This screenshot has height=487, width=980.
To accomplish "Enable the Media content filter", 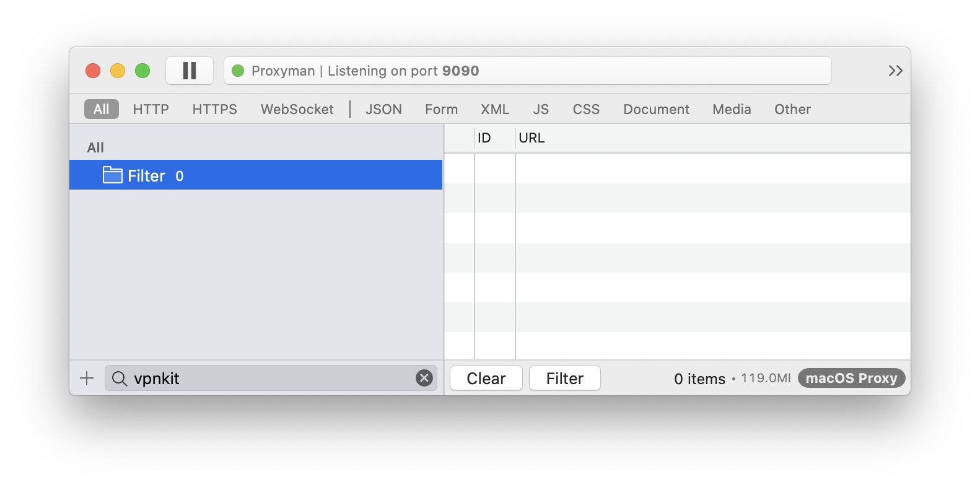I will [x=731, y=109].
